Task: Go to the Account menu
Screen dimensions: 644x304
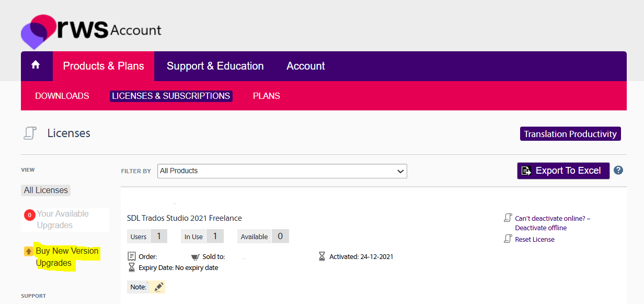Action: pyautogui.click(x=305, y=66)
